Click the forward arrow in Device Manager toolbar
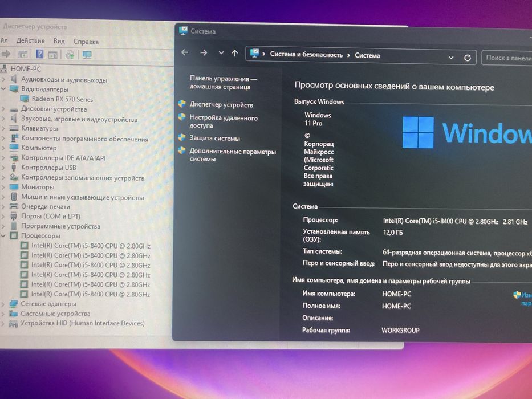This screenshot has height=399, width=532. pos(6,53)
